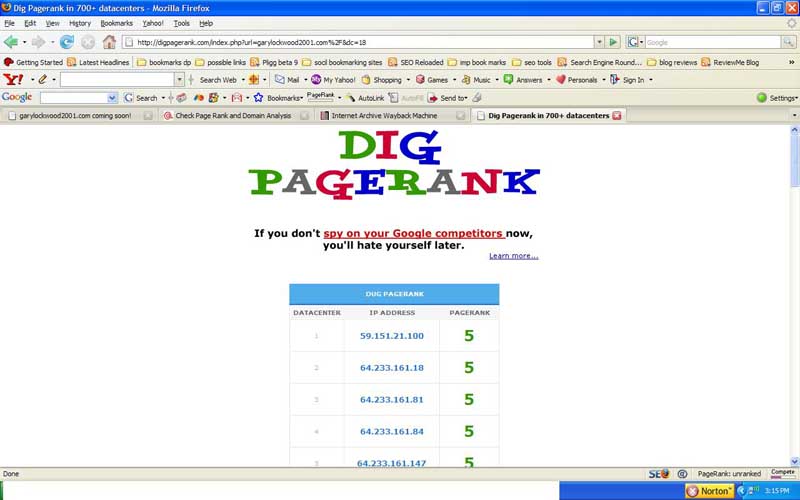
Task: Click the system tray clock showing 3:15 PM
Action: [x=777, y=491]
